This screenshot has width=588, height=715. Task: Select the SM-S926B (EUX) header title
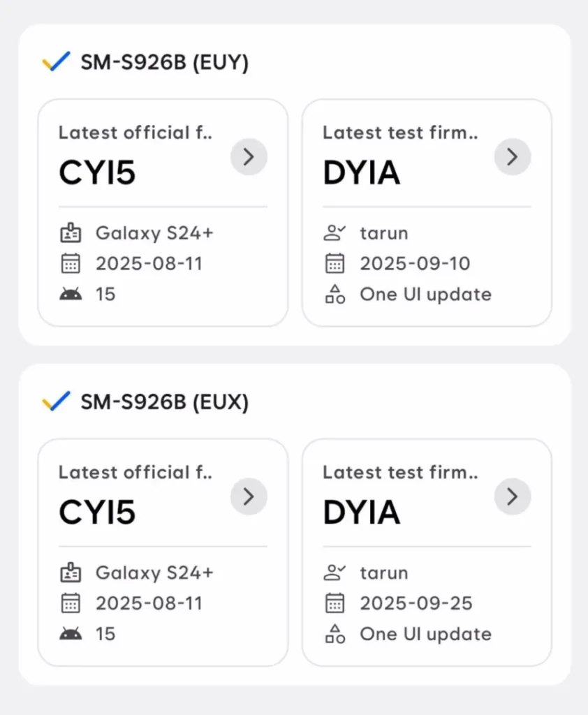(x=165, y=402)
